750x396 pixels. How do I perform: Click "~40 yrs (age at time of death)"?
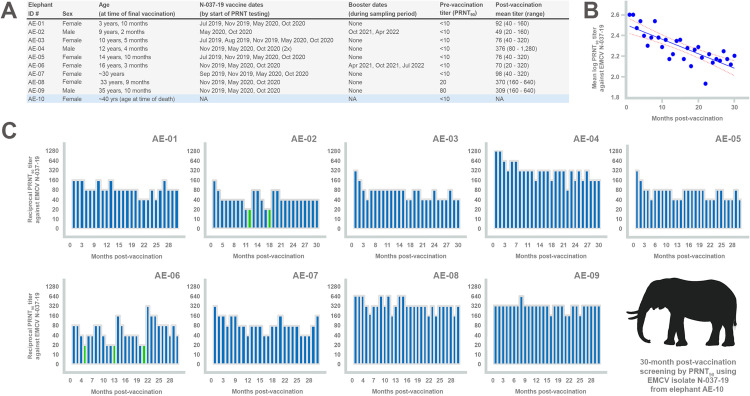click(137, 99)
